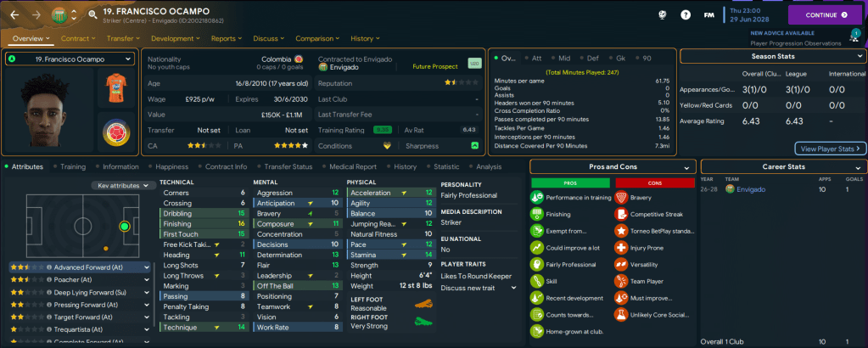Click the FM logo menu icon
This screenshot has height=348, width=868.
[x=708, y=15]
